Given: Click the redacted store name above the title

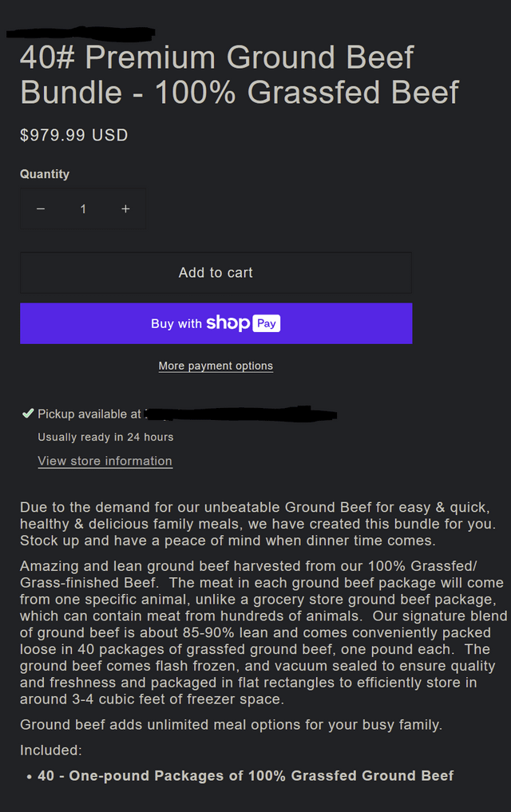Looking at the screenshot, I should point(80,34).
